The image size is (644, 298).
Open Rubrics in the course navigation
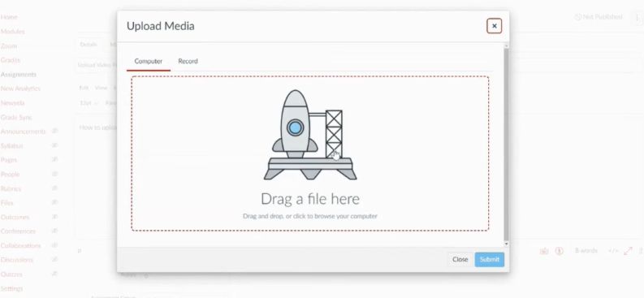click(x=11, y=188)
